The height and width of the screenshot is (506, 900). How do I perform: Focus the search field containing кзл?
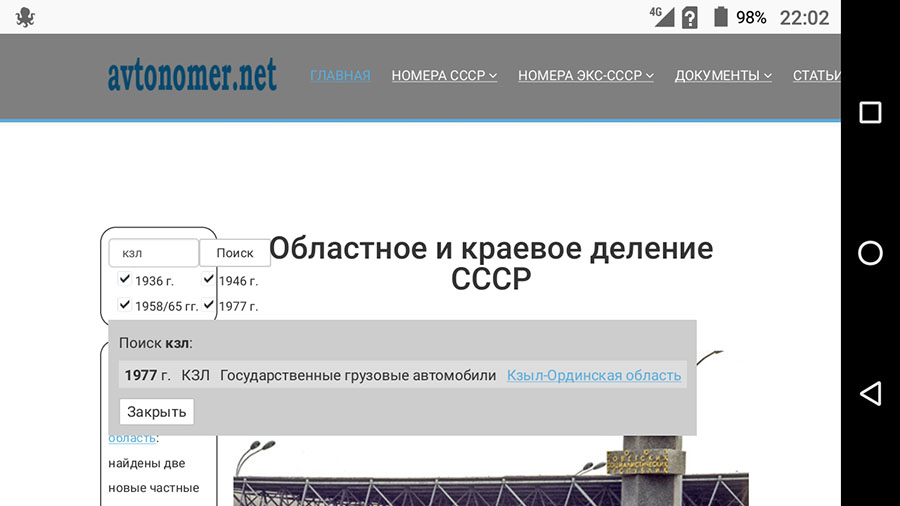point(153,253)
